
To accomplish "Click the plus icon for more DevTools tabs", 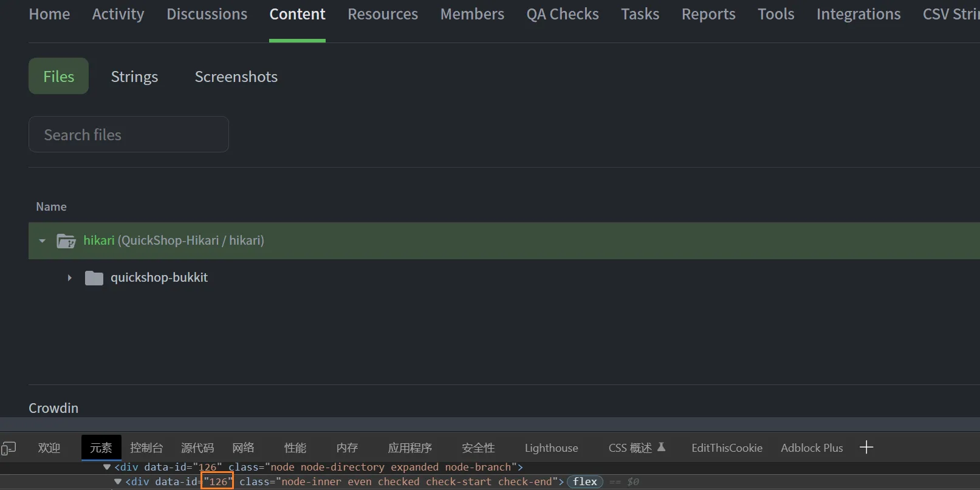I will coord(866,447).
